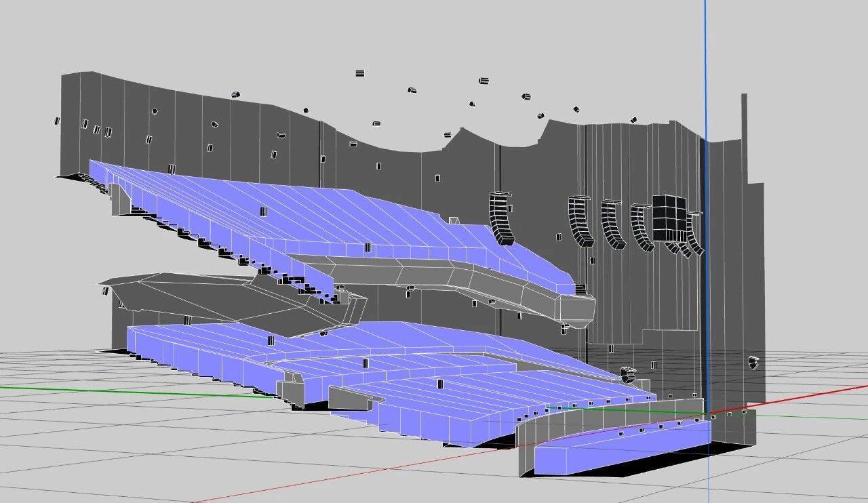Select the leftmost hanging line array speaker

click(501, 218)
